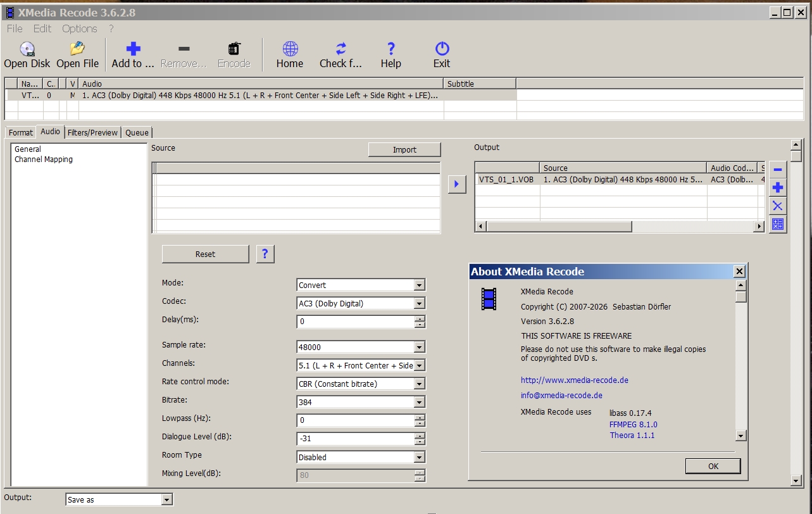Open a disc with Open Disk
Screen dimensions: 812x514
(27, 55)
